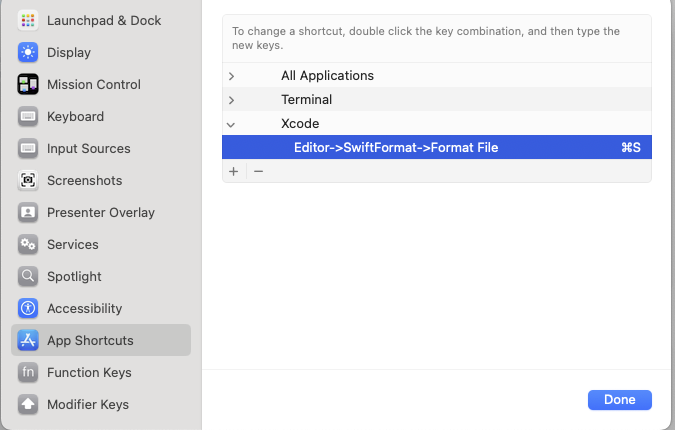
Task: Open the Services gears icon
Action: click(x=28, y=244)
